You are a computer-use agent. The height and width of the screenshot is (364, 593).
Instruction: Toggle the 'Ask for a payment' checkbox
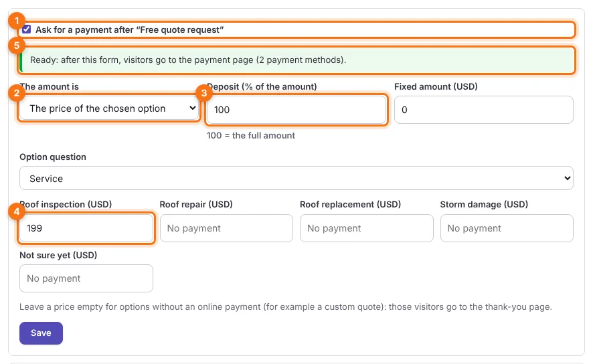[x=27, y=29]
